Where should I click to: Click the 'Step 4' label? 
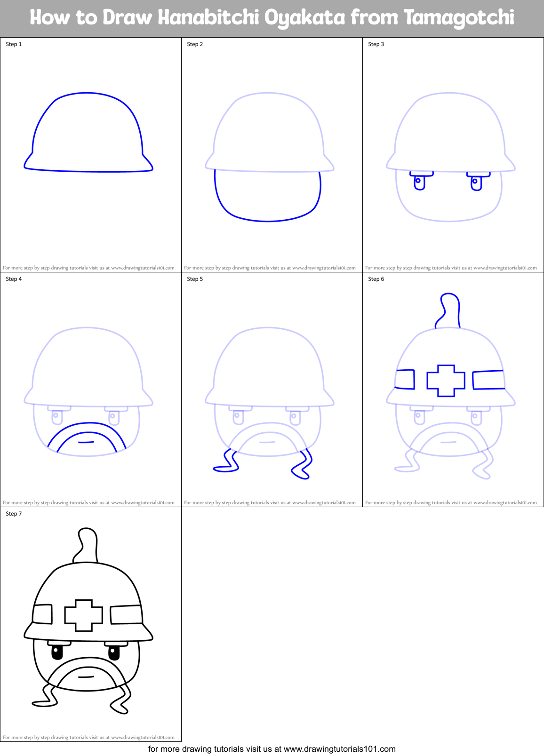[x=14, y=279]
